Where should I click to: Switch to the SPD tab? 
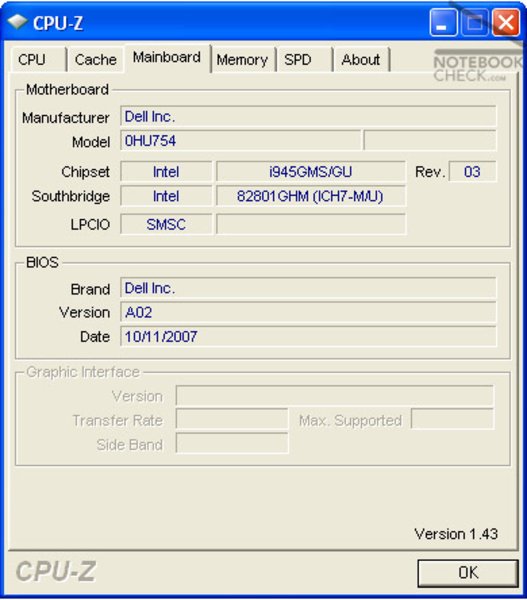(x=305, y=59)
